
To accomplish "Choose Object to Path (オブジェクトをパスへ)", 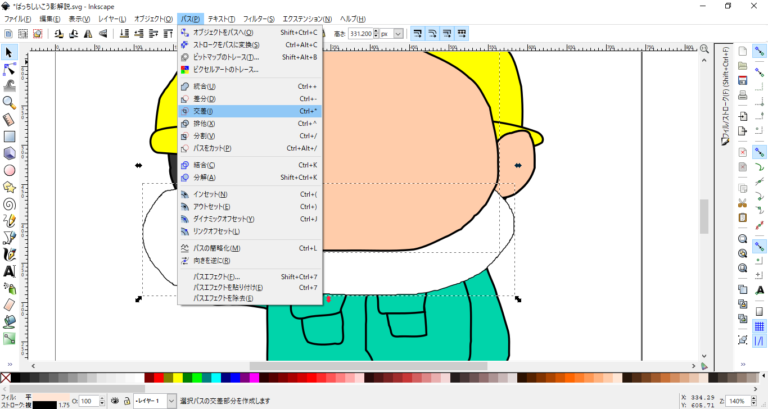I will [x=250, y=32].
